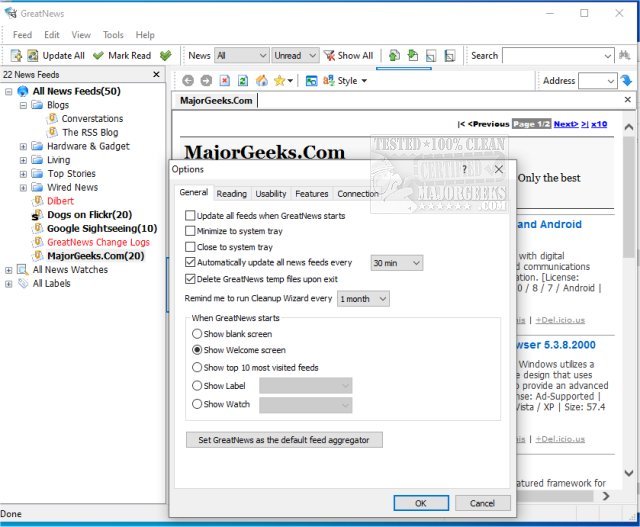The image size is (640, 527).
Task: Open the Feed menu
Action: pyautogui.click(x=22, y=35)
